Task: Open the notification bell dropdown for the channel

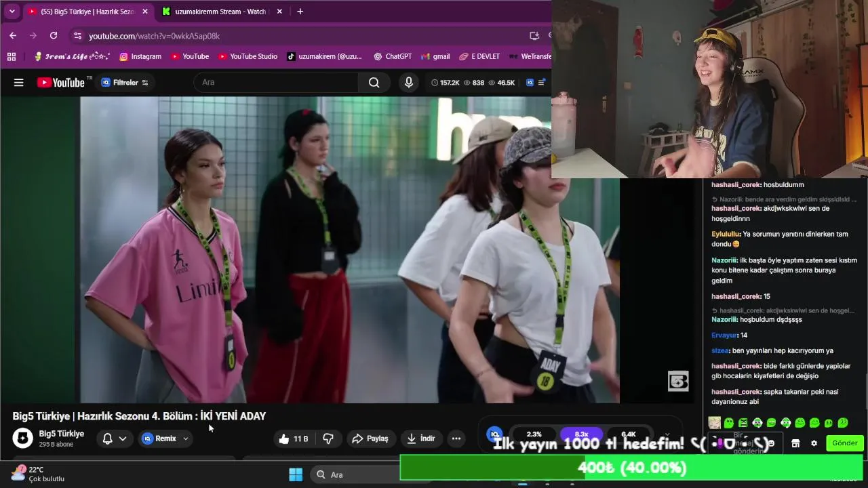Action: [114, 439]
